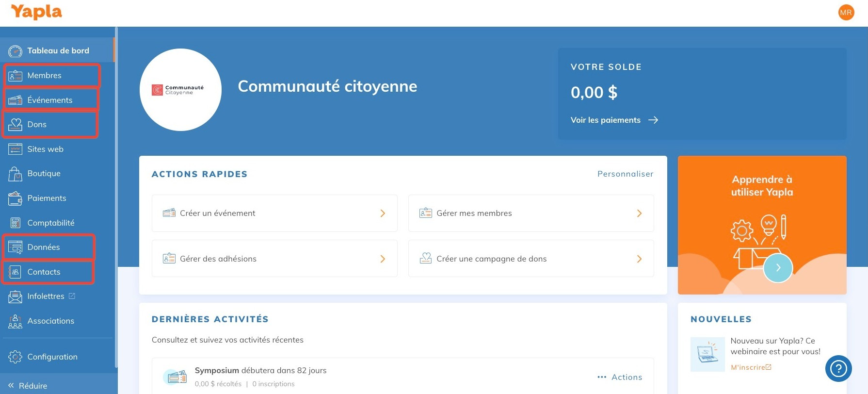Viewport: 868px width, 394px height.
Task: Click the help question mark button
Action: pyautogui.click(x=838, y=369)
